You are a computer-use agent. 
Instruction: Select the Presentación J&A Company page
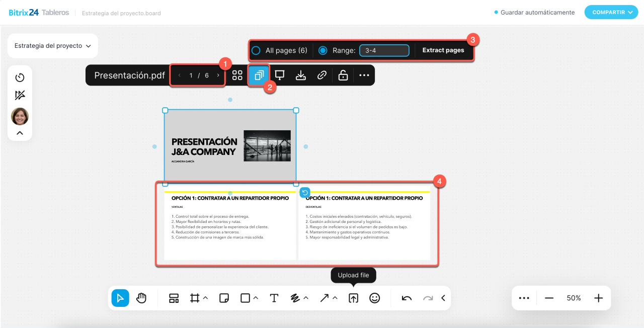coord(230,147)
